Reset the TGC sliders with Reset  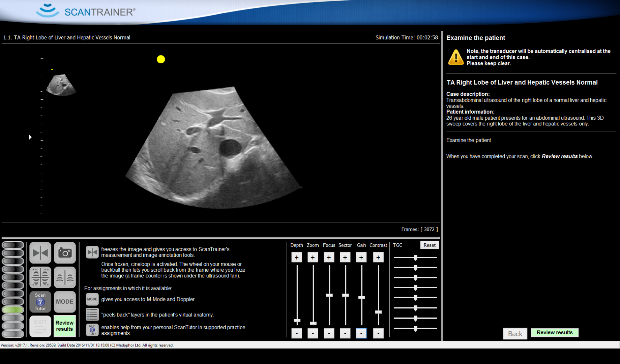[x=430, y=245]
